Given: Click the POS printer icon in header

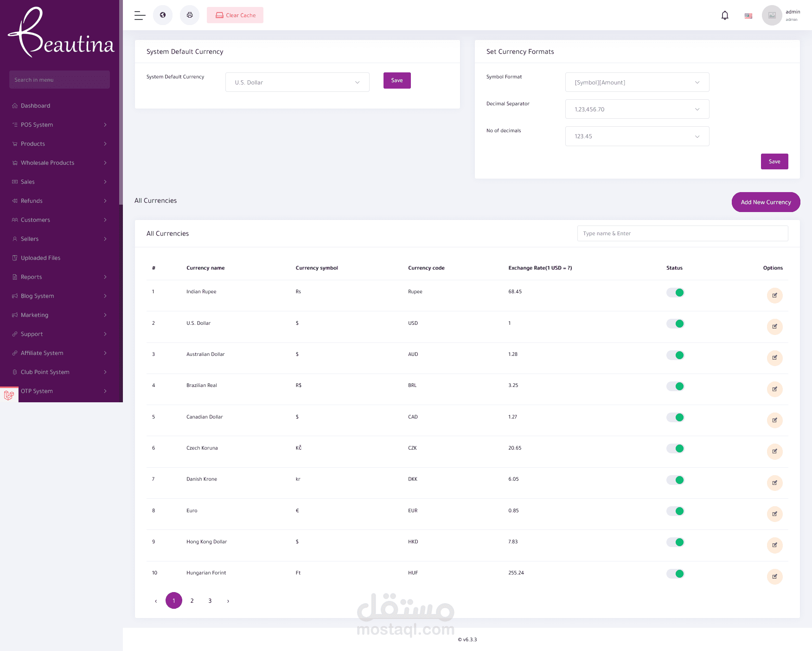Looking at the screenshot, I should point(190,15).
